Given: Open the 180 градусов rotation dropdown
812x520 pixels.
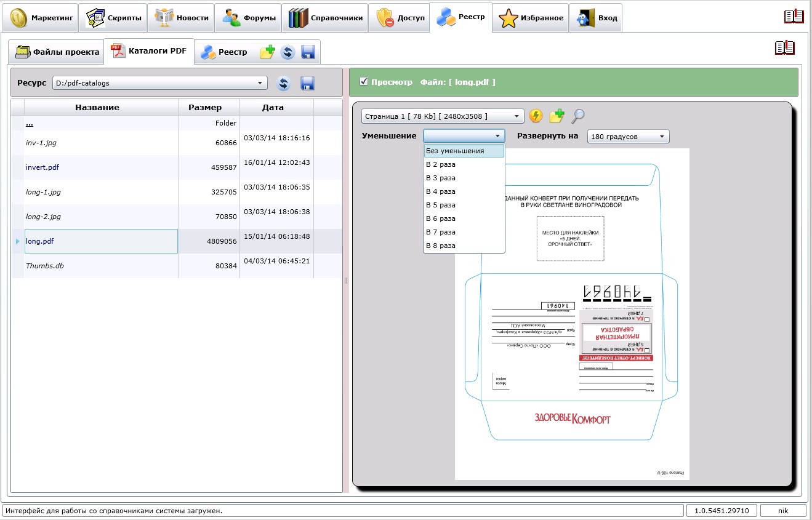Looking at the screenshot, I should [x=629, y=137].
